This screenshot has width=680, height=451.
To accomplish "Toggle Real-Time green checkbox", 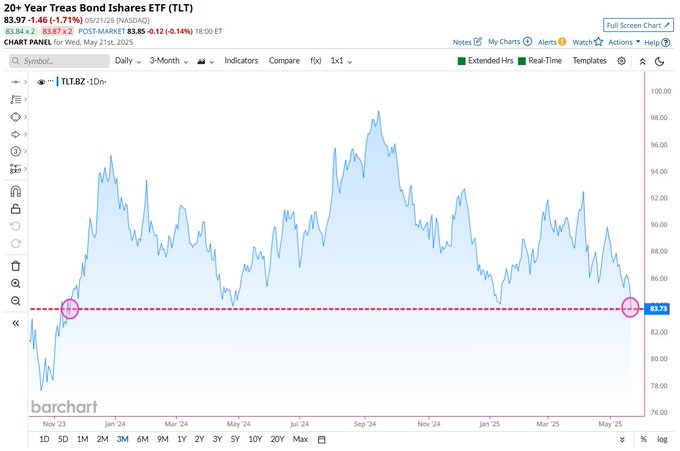I will tap(522, 61).
